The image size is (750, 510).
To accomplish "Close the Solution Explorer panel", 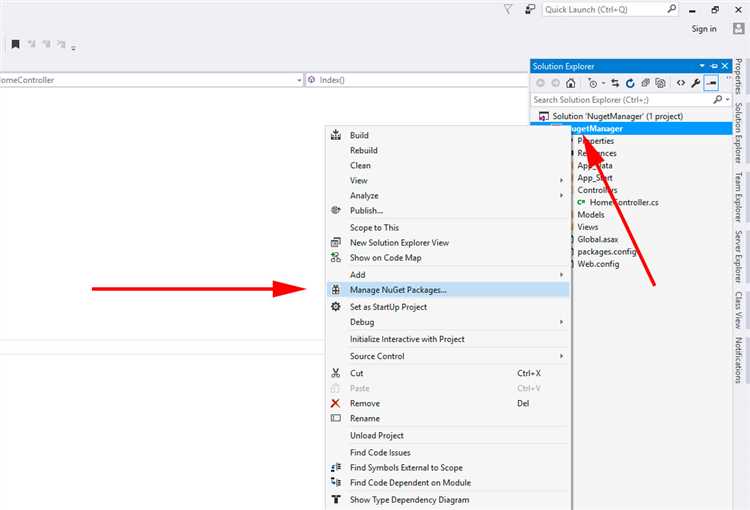I will (x=725, y=66).
